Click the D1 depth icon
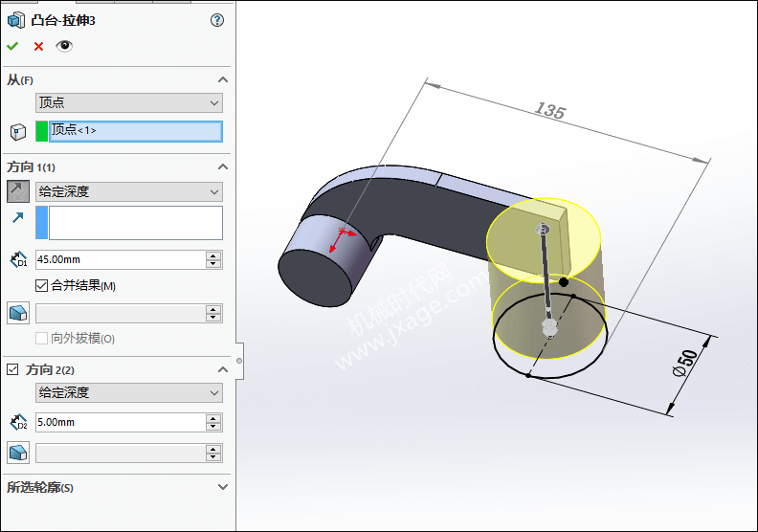The image size is (758, 532). tap(18, 259)
